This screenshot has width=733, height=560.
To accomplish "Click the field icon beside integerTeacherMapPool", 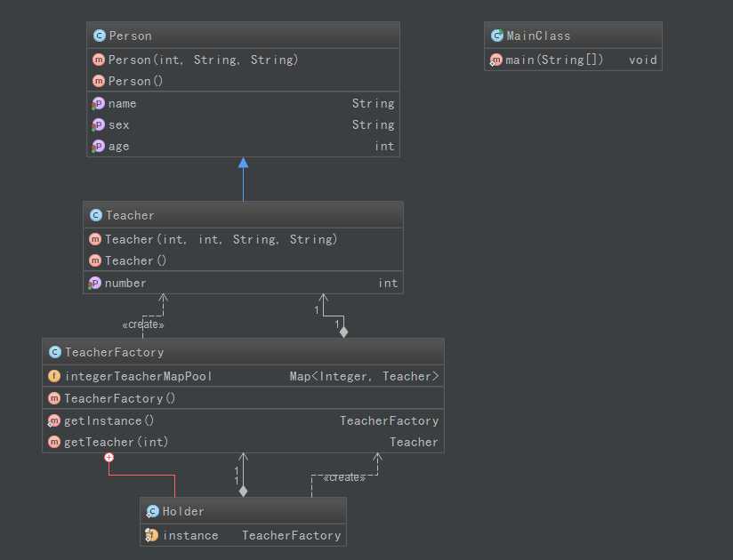I will coord(54,376).
